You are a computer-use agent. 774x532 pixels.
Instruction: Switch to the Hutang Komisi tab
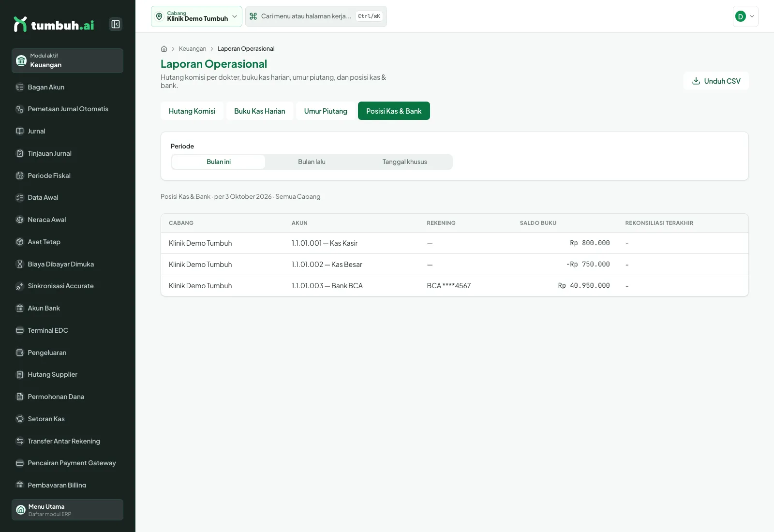[192, 111]
